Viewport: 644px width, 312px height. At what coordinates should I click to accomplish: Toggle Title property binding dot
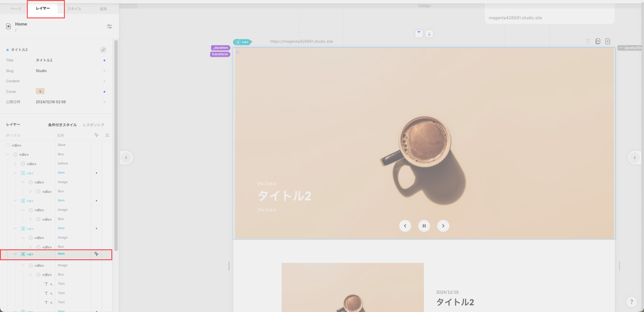pos(104,60)
